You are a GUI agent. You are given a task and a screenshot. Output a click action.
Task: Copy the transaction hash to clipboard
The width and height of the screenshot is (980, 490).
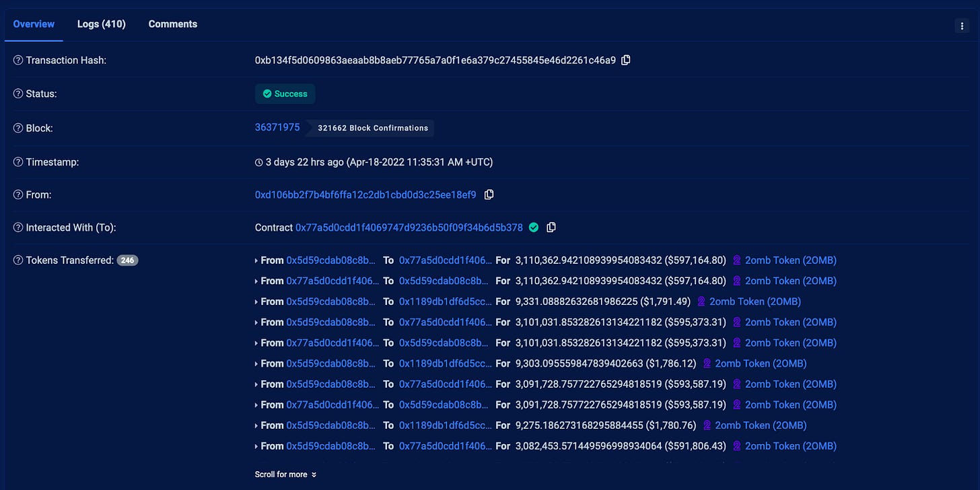point(626,60)
